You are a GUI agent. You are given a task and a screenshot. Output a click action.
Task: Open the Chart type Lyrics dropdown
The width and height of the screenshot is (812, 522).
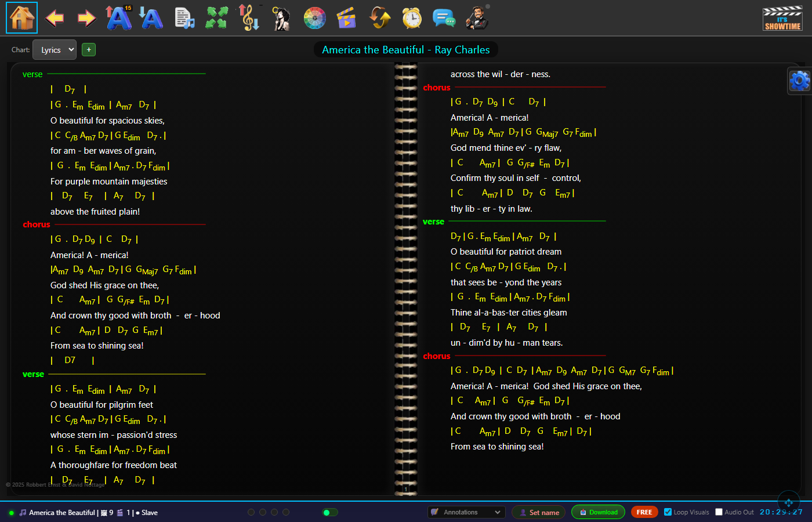click(x=55, y=50)
